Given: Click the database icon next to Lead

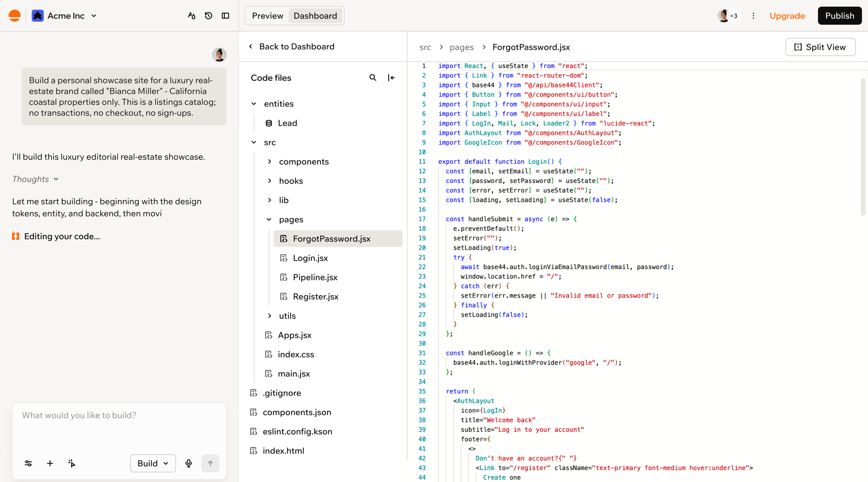Looking at the screenshot, I should [268, 123].
